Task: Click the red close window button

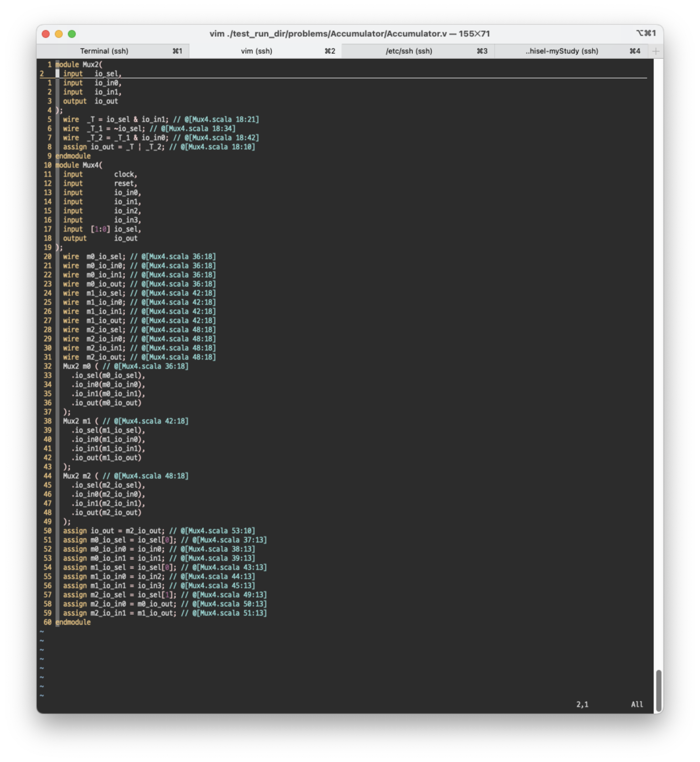Action: (46, 34)
